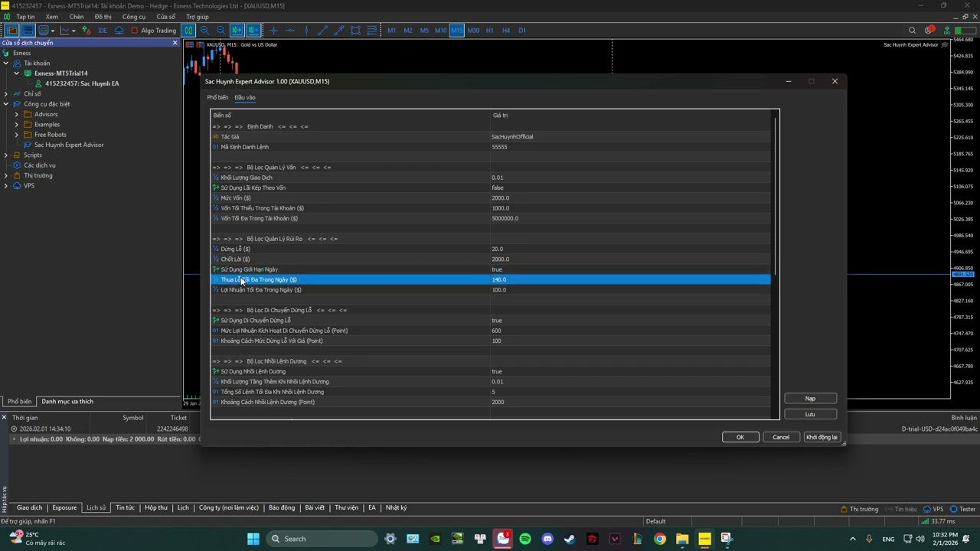The height and width of the screenshot is (551, 980).
Task: Collapse the Exness-MT5Trial14 account node
Action: (17, 73)
